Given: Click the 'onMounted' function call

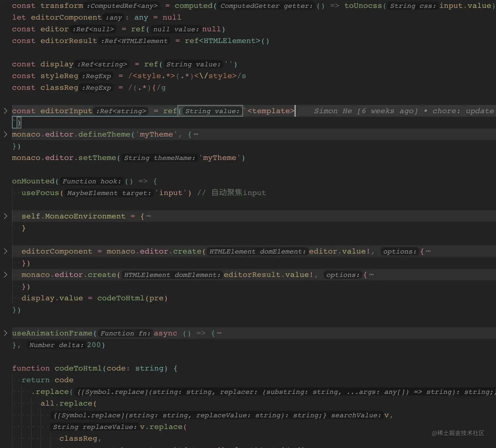Looking at the screenshot, I should point(33,181).
